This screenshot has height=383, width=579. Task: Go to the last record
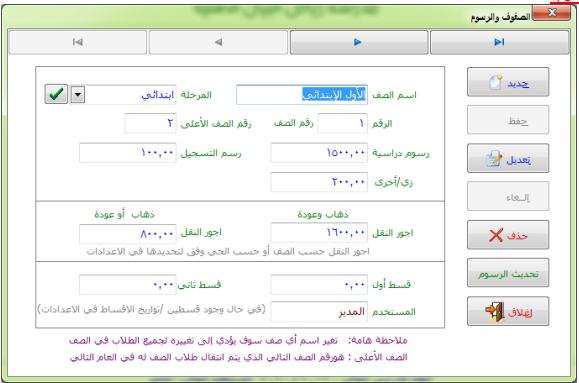(x=500, y=42)
